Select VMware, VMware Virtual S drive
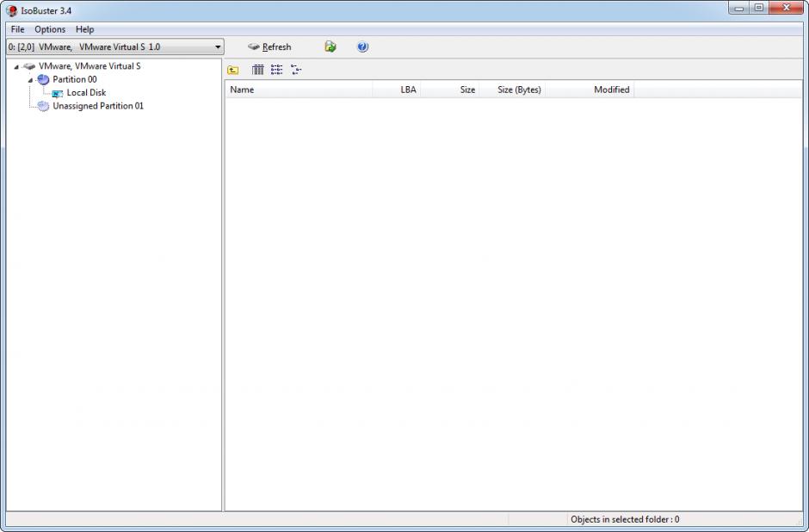The image size is (809, 532). (90, 66)
